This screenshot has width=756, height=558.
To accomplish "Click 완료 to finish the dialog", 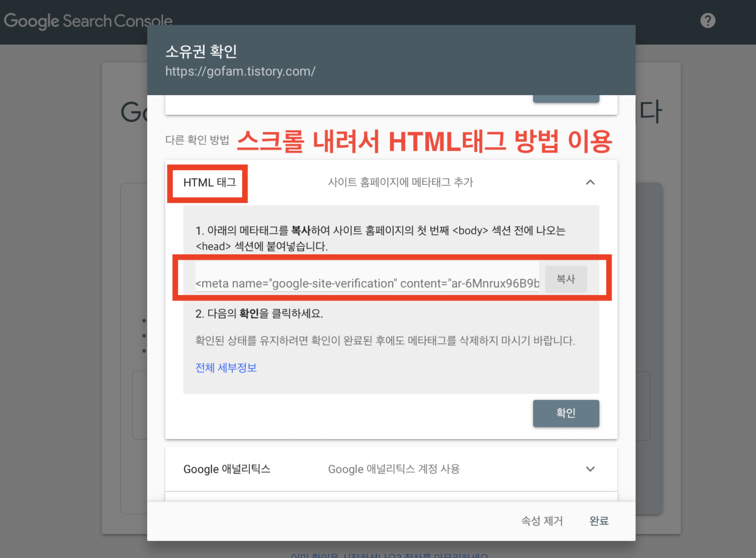I will pyautogui.click(x=599, y=521).
